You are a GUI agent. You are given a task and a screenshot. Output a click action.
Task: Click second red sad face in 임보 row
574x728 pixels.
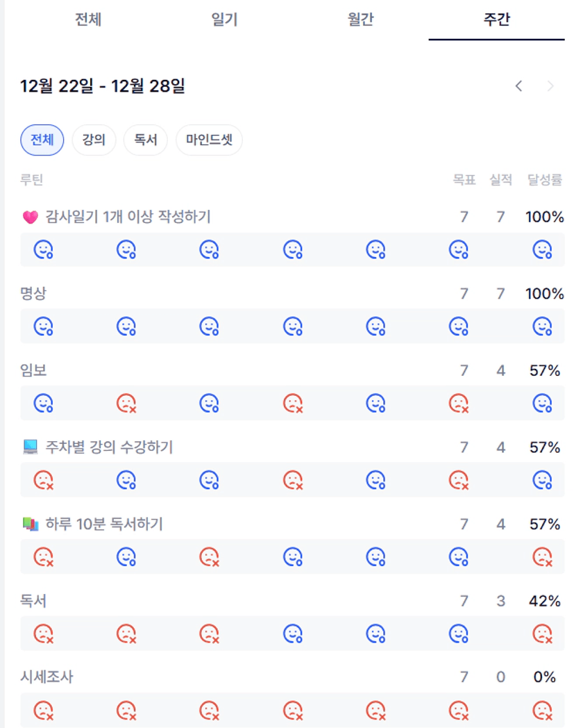(x=292, y=403)
